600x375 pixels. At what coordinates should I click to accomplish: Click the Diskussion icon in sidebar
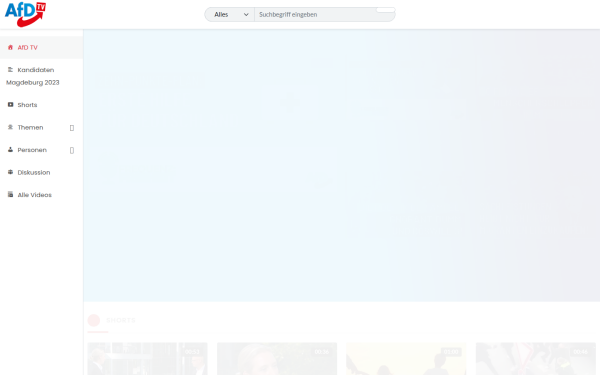point(10,172)
